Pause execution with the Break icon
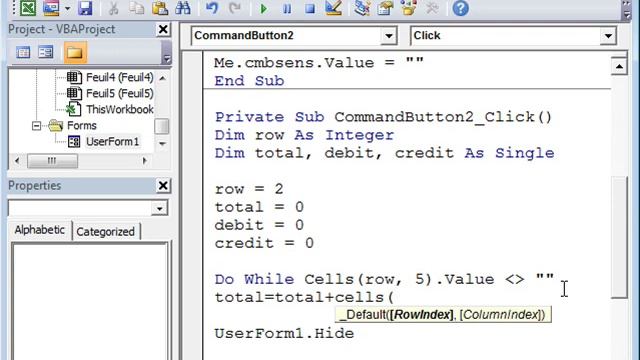This screenshot has width=640, height=360. 287,9
